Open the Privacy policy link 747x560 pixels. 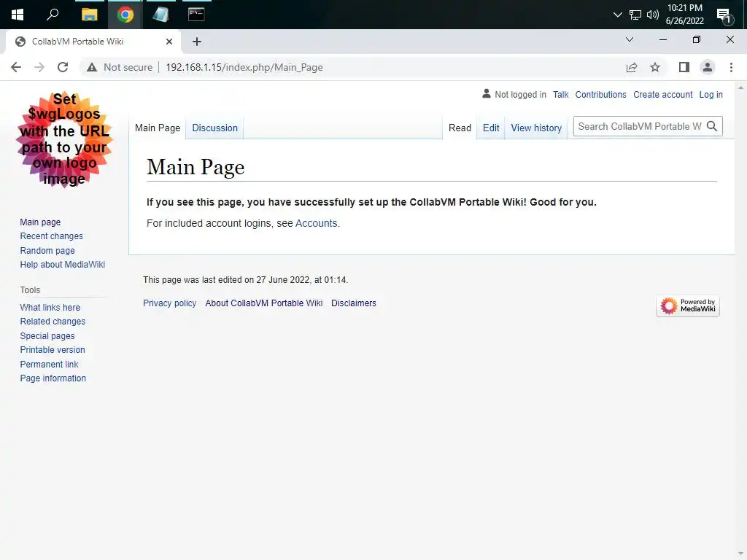coord(169,303)
